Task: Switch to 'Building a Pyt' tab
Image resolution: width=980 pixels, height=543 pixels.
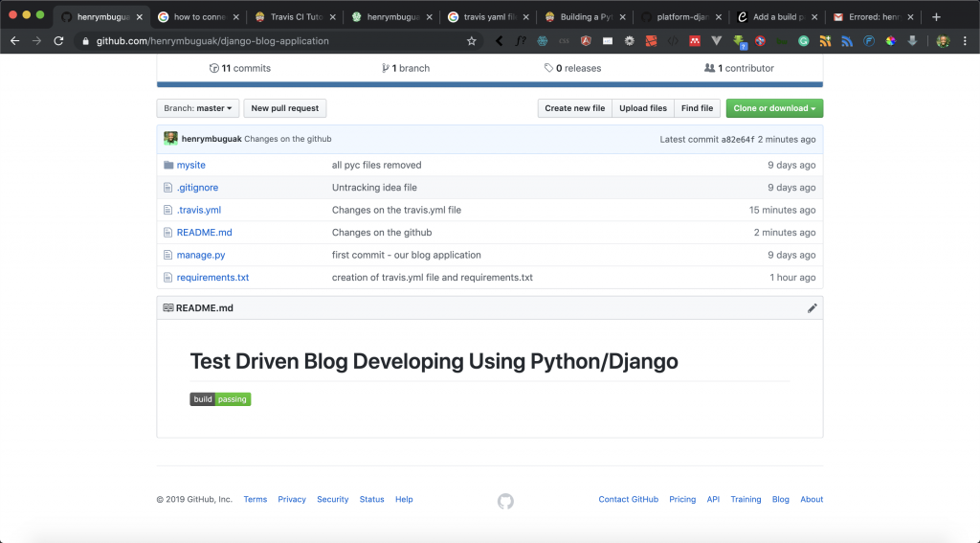Action: pos(586,17)
